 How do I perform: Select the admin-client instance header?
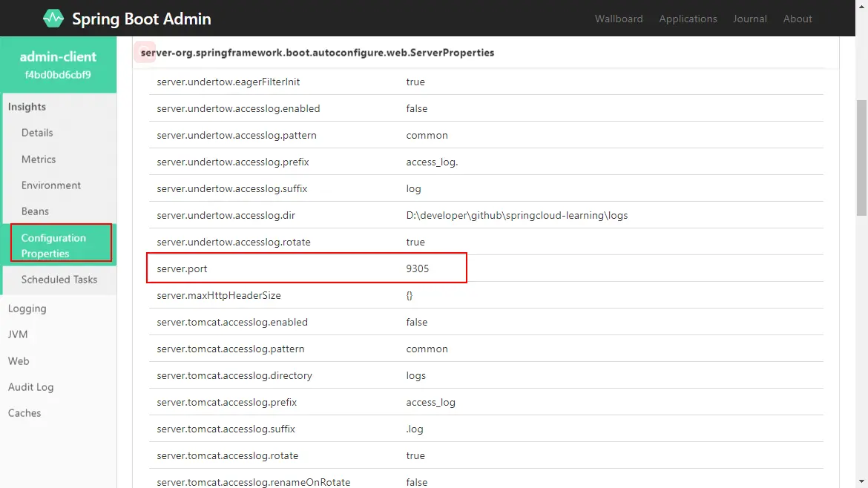tap(58, 65)
